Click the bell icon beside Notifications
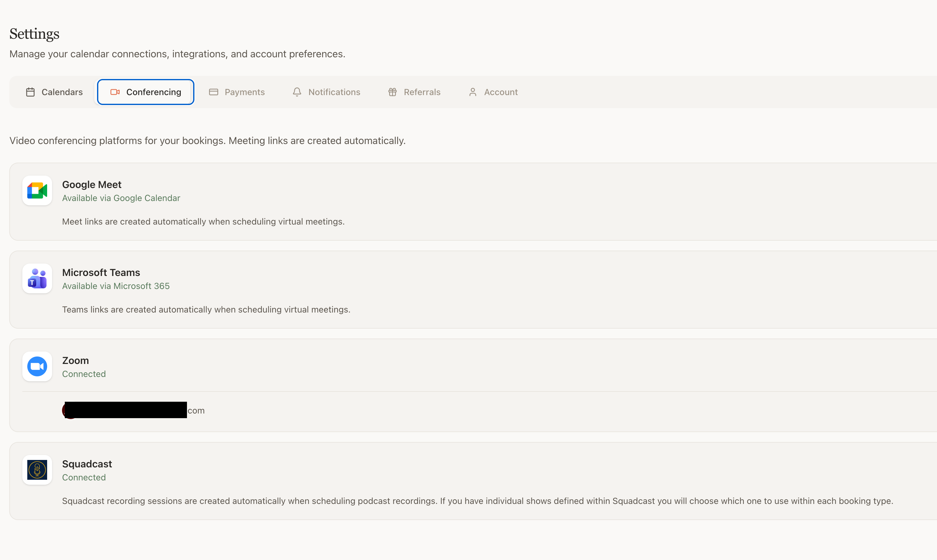Viewport: 937px width, 560px height. pos(297,92)
